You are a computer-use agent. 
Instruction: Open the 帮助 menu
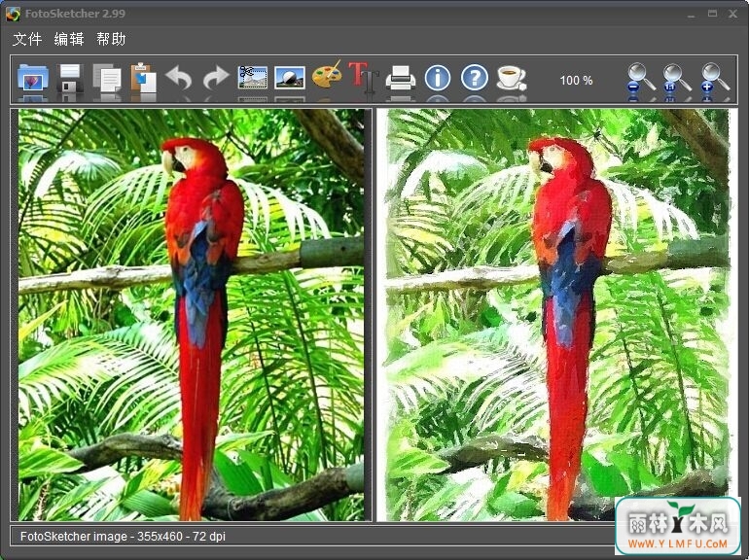point(111,39)
